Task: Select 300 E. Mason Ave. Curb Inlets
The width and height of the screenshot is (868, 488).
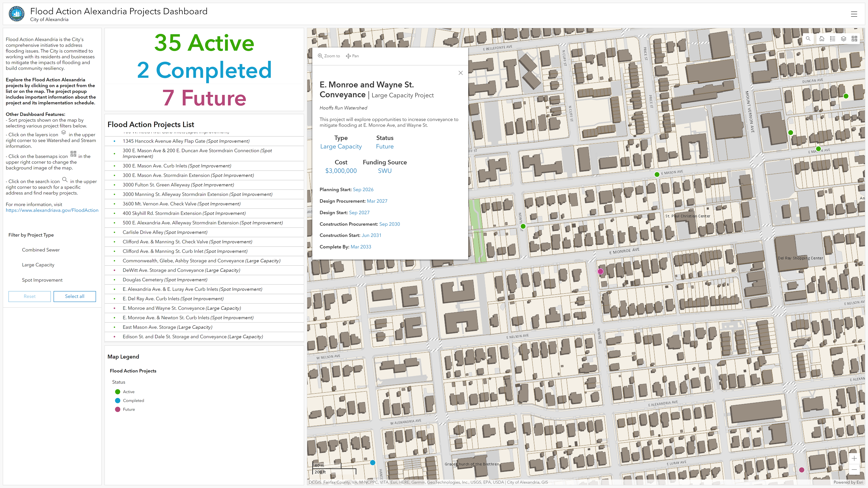Action: [x=204, y=166]
